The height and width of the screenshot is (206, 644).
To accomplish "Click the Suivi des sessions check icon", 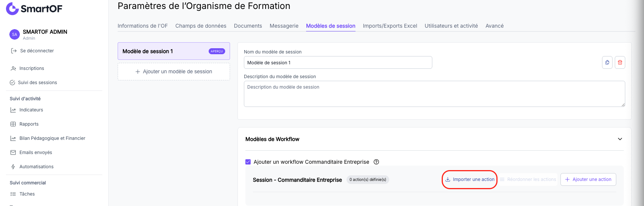I will click(x=12, y=83).
